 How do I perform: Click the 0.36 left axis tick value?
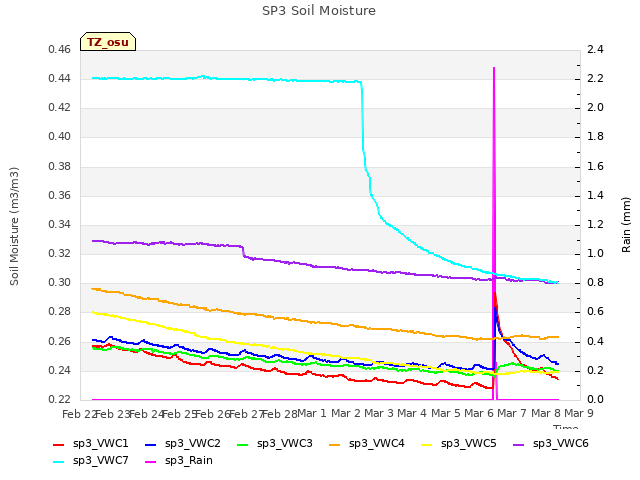[60, 195]
